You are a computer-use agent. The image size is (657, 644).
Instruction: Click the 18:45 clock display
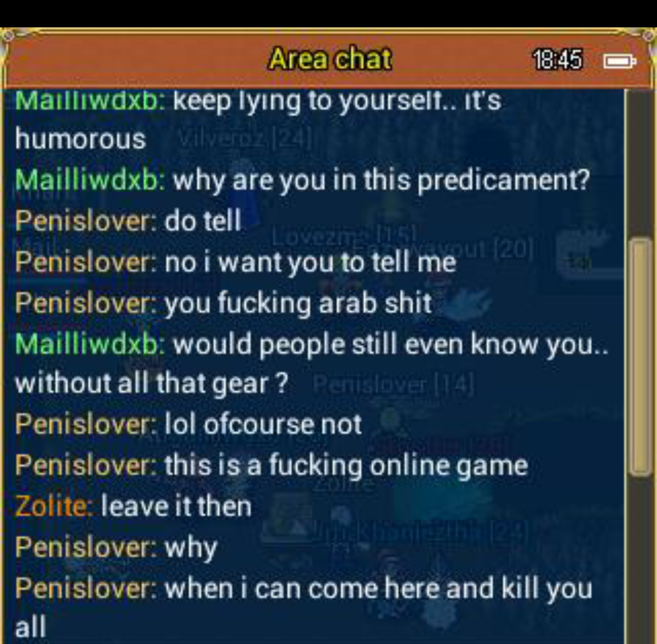pyautogui.click(x=557, y=60)
